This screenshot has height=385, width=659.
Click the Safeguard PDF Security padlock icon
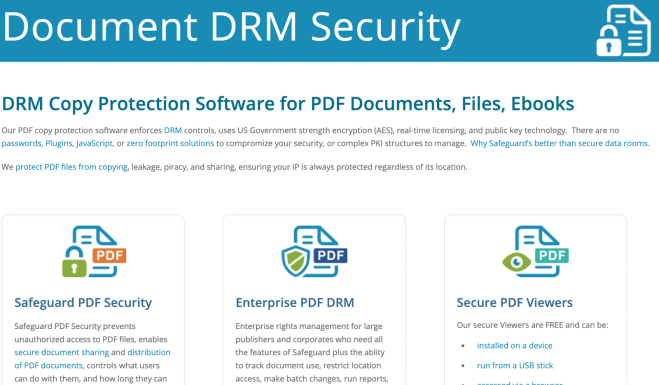[x=94, y=251]
